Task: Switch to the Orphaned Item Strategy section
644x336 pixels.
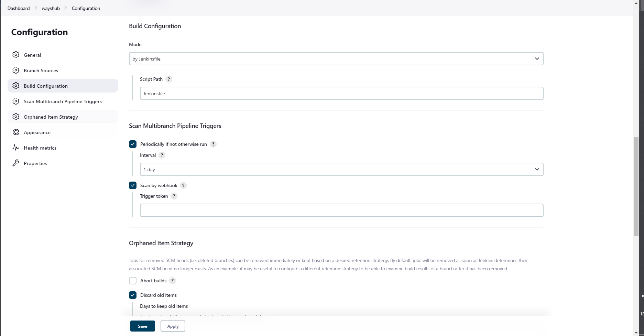Action: pos(51,117)
